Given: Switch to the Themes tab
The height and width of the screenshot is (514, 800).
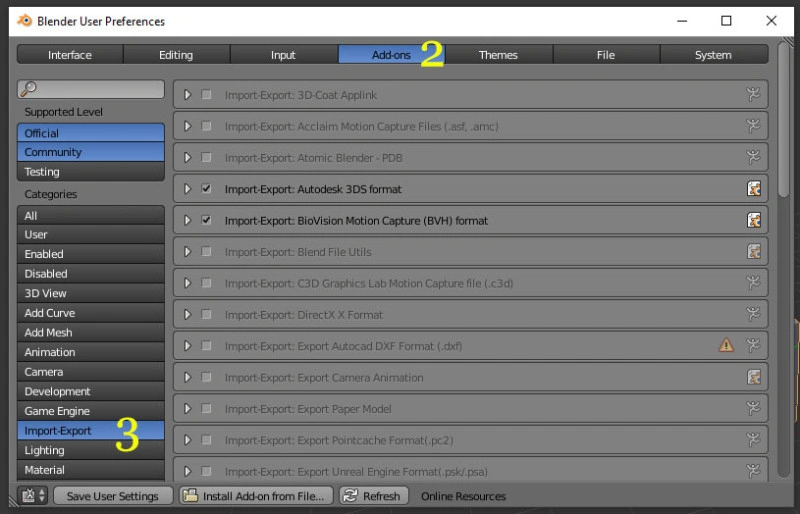Looking at the screenshot, I should coord(498,55).
